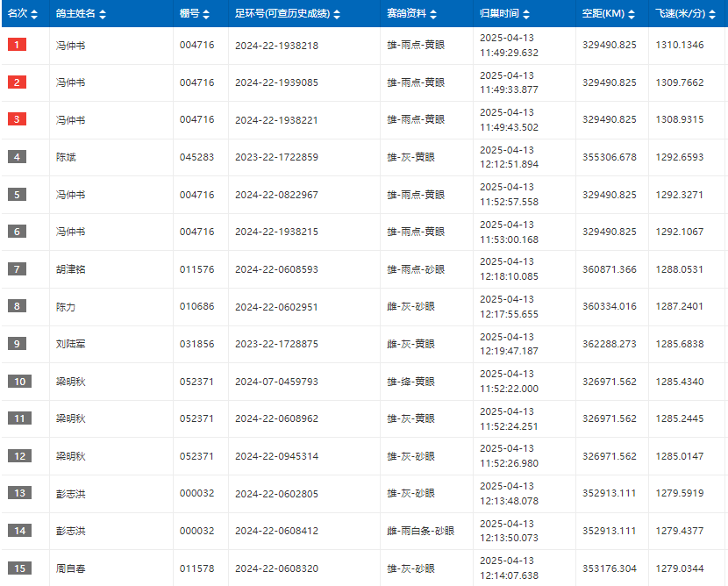This screenshot has height=586, width=728.
Task: Click sort arrows next to 归巢时间
Action: point(526,14)
